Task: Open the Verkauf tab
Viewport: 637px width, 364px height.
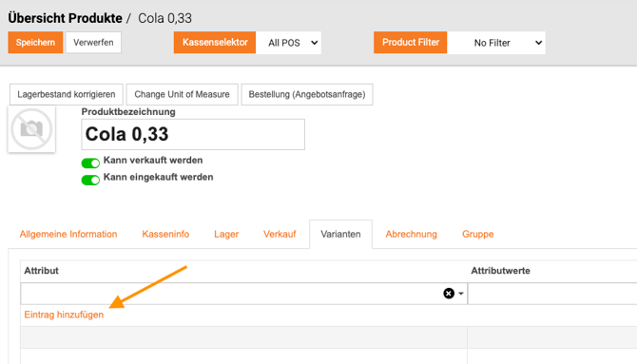Action: click(x=280, y=234)
